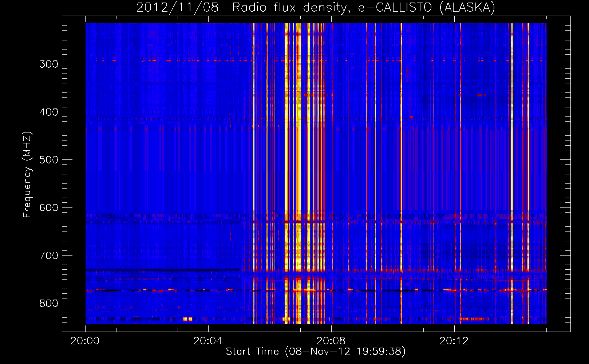
Task: Click the 20:00 time tick label
Action: tap(85, 341)
